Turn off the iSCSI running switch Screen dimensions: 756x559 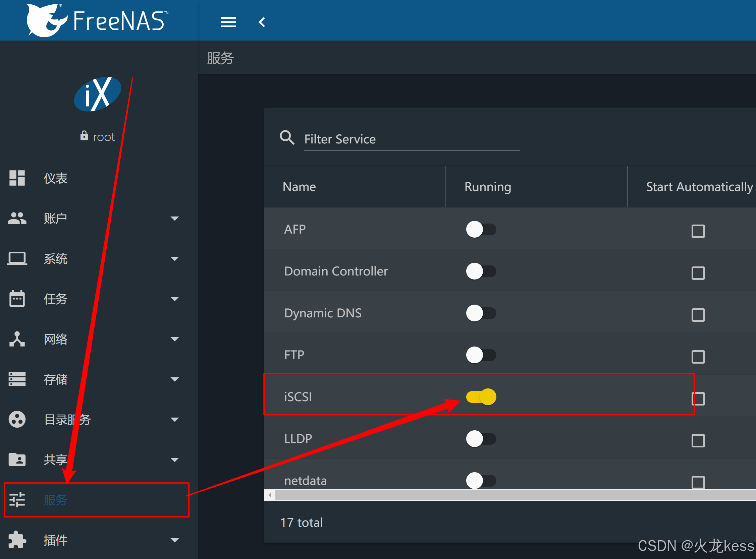point(481,397)
